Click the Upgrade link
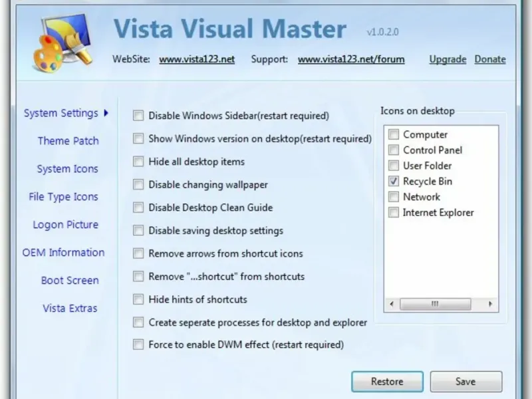The height and width of the screenshot is (399, 532). [448, 59]
